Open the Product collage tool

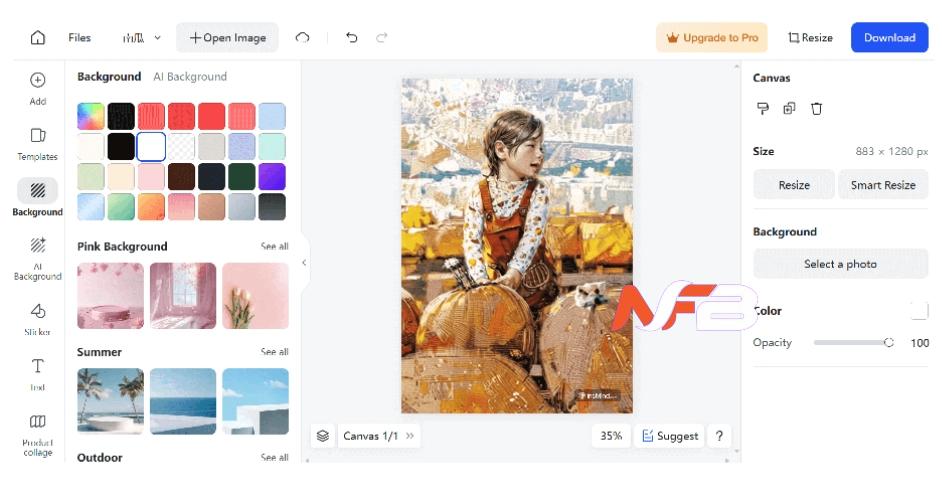(x=38, y=434)
